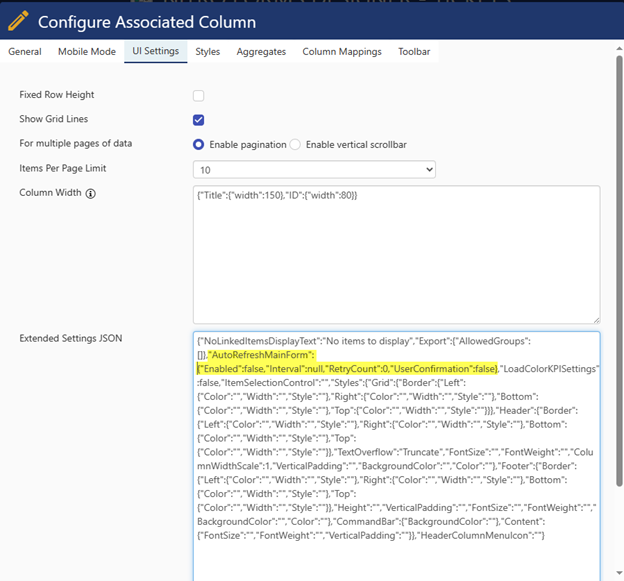Image resolution: width=624 pixels, height=581 pixels.
Task: Open the Items Per Page Limit dropdown
Action: 315,170
